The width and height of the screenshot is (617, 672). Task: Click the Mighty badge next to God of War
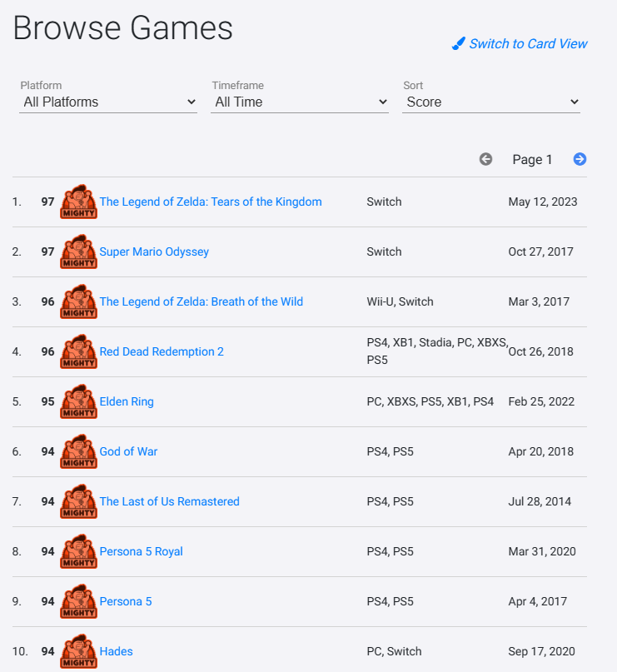click(x=79, y=451)
